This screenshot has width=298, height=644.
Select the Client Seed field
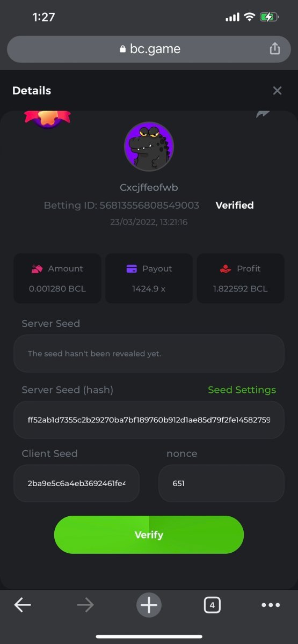point(76,483)
